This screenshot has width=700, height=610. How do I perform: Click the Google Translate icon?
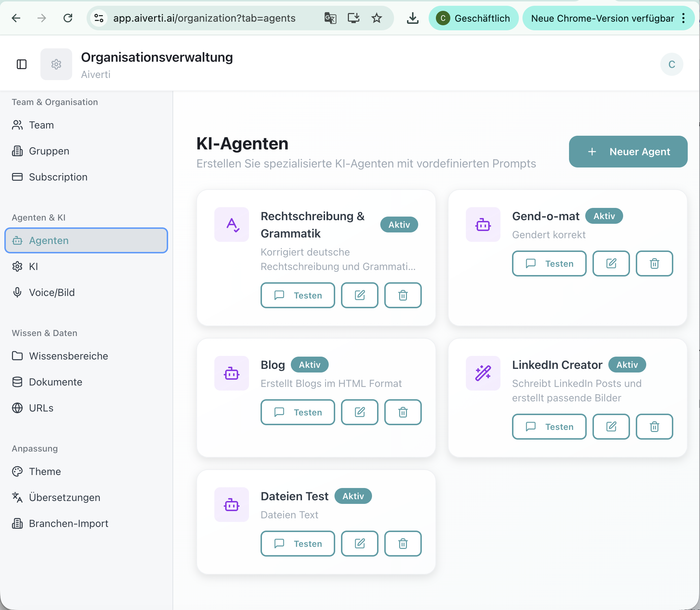pos(330,18)
